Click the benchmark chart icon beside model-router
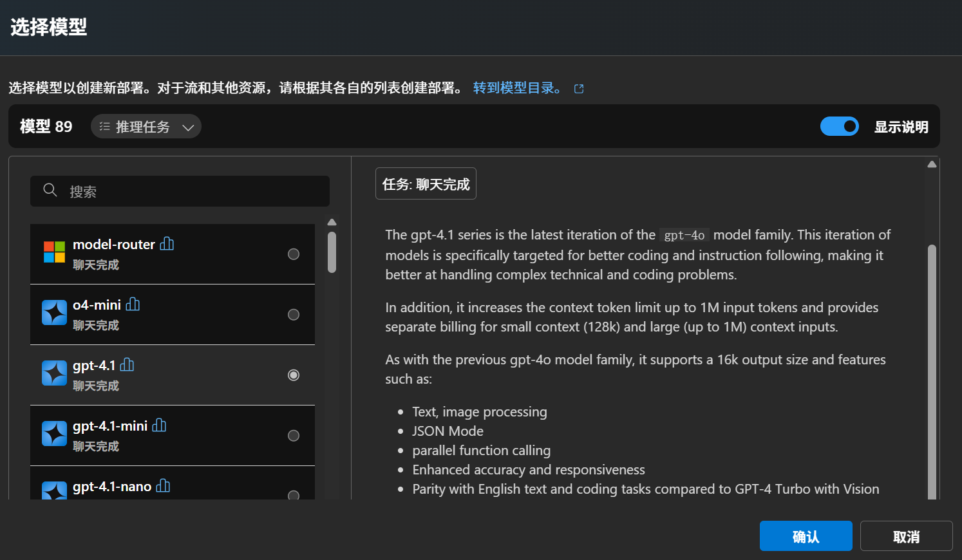Viewport: 962px width, 560px height. click(x=167, y=244)
